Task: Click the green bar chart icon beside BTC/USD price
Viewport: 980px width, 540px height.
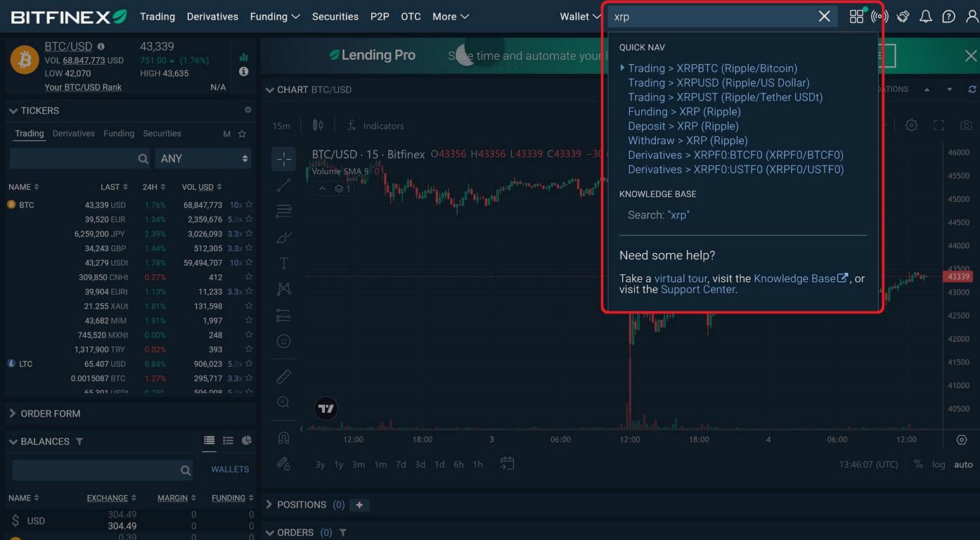Action: point(243,57)
